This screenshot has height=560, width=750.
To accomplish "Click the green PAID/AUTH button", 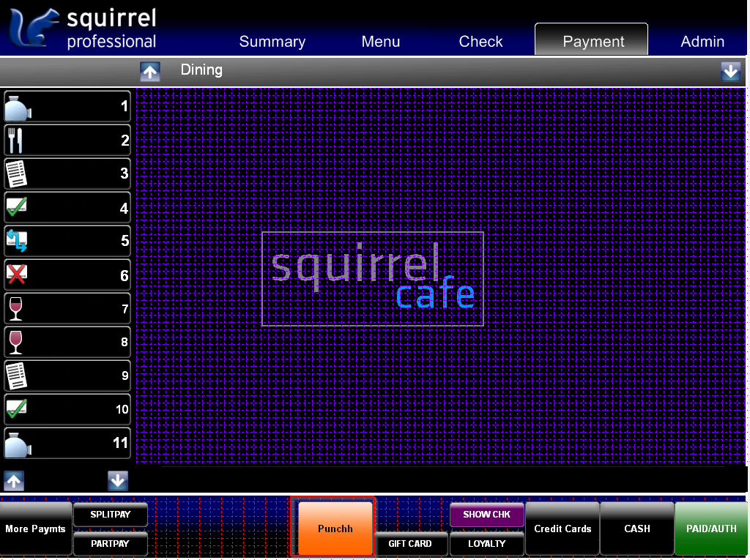I will 711,529.
